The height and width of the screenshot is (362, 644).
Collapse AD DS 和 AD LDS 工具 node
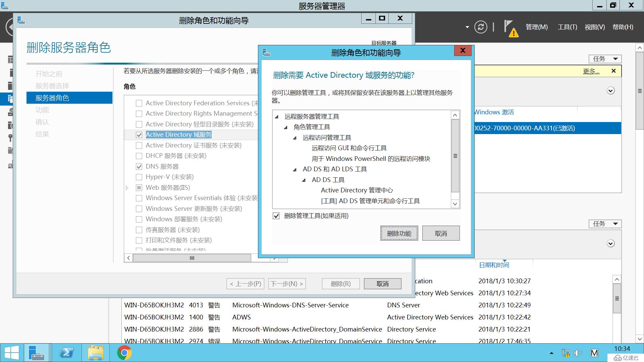295,169
